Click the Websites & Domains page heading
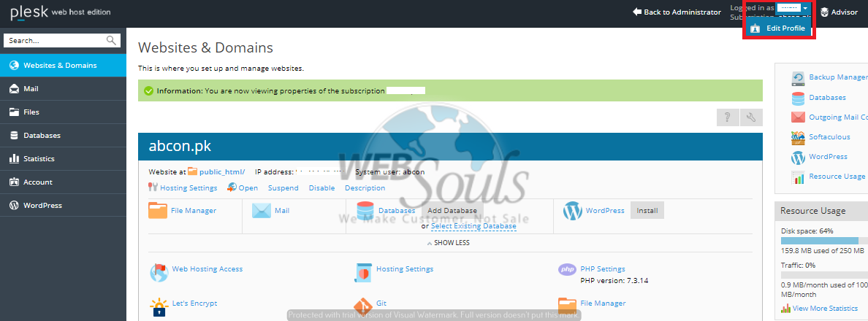 (205, 47)
